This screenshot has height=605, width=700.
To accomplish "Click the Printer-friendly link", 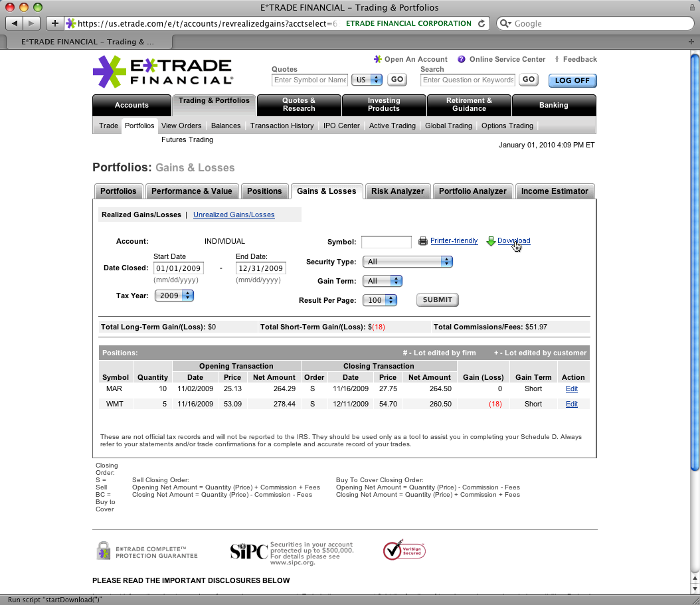I will 454,240.
